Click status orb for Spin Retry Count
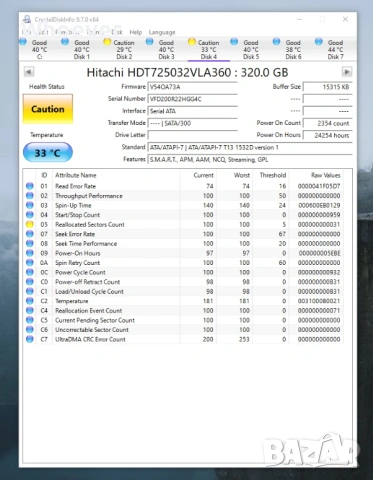 point(30,263)
